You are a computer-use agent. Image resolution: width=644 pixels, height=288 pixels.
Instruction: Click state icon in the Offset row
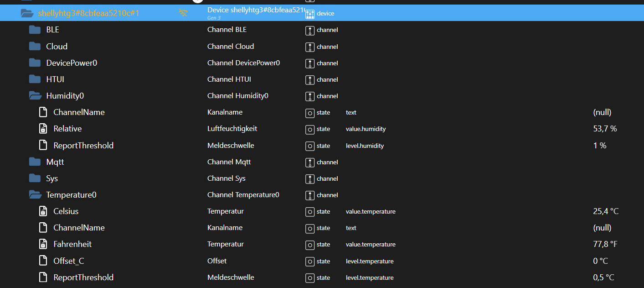310,261
